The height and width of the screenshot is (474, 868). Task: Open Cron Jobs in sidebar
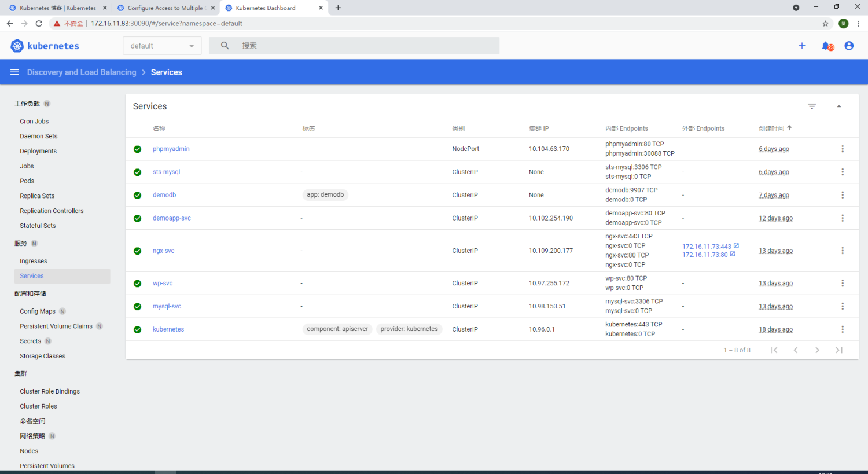[x=34, y=121]
